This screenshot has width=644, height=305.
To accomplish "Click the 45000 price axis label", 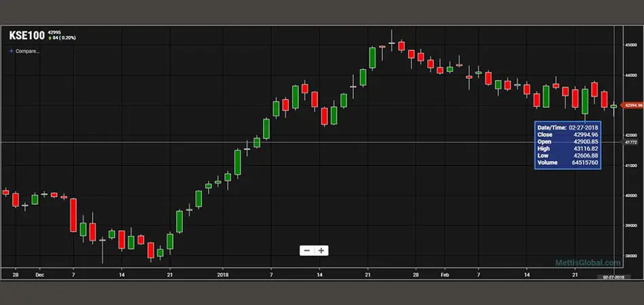I will [631, 45].
